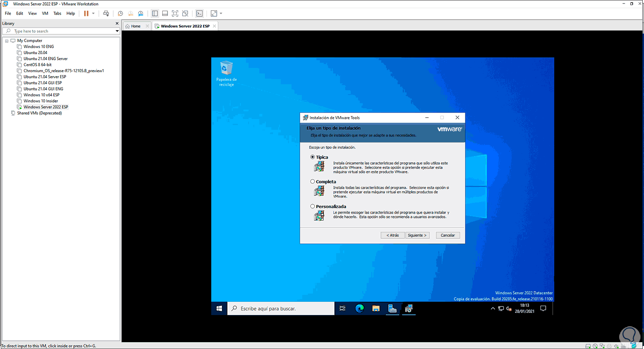Open the Edit menu
The image size is (644, 349).
click(20, 13)
